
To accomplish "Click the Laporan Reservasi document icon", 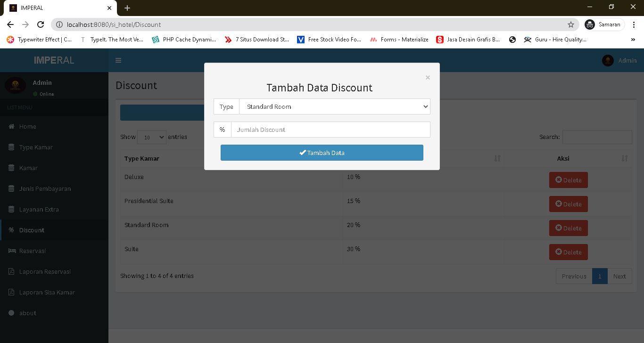I will [x=11, y=271].
